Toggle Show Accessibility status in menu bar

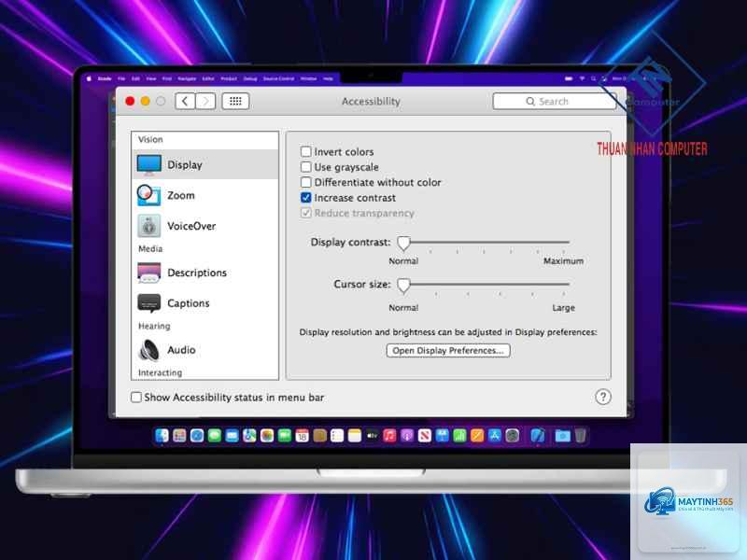136,397
